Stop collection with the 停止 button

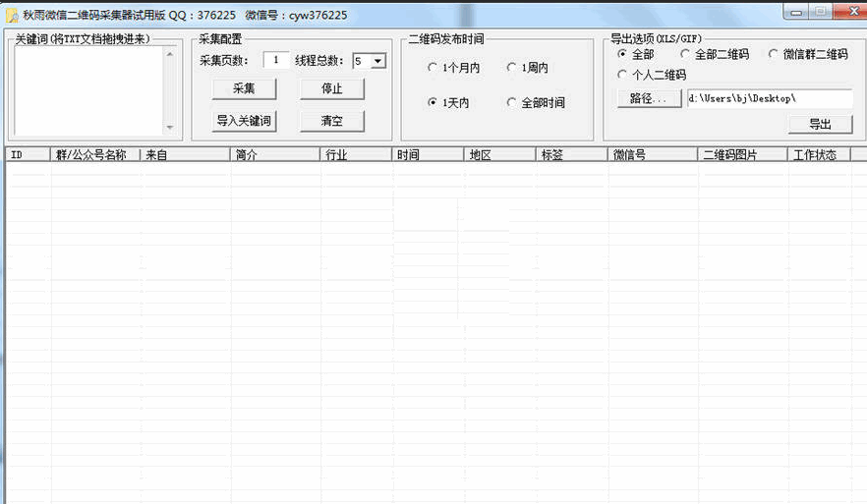coord(332,88)
